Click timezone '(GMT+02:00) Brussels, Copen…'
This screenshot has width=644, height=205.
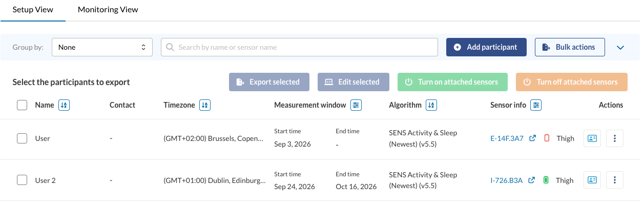click(x=214, y=138)
